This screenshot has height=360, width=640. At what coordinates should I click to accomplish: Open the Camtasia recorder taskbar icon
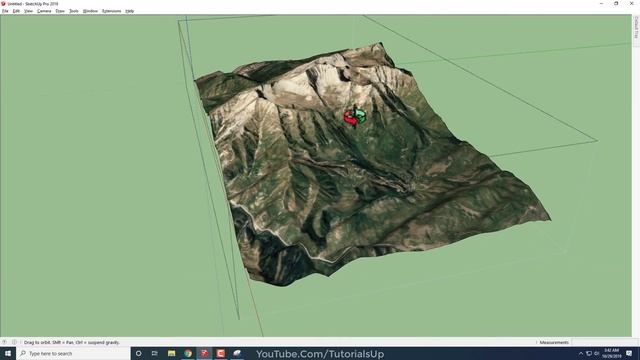point(220,353)
